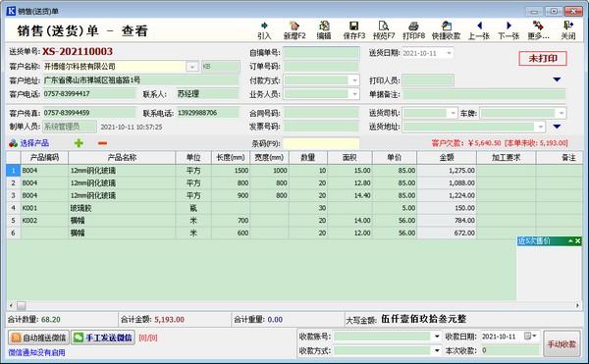The image size is (589, 364).
Task: Open print preview with 预览F7
Action: (384, 30)
